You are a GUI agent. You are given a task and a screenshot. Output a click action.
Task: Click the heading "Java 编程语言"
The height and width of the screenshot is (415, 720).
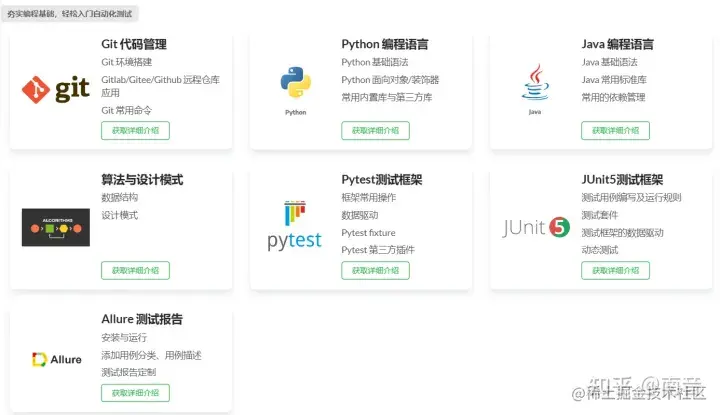click(x=618, y=45)
